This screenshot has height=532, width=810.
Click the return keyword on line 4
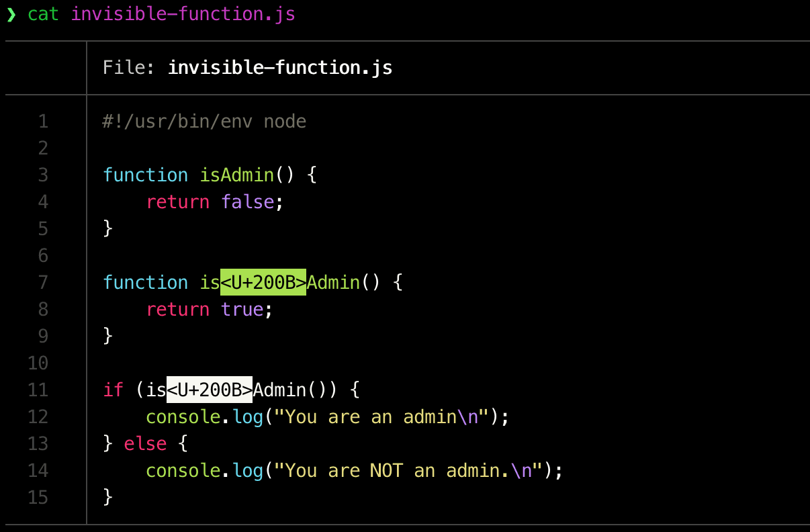pos(177,202)
